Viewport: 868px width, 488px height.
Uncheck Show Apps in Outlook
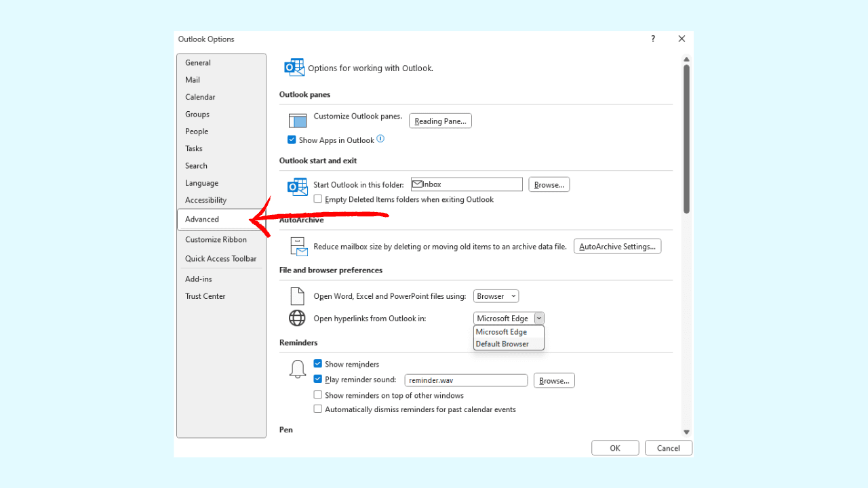292,140
